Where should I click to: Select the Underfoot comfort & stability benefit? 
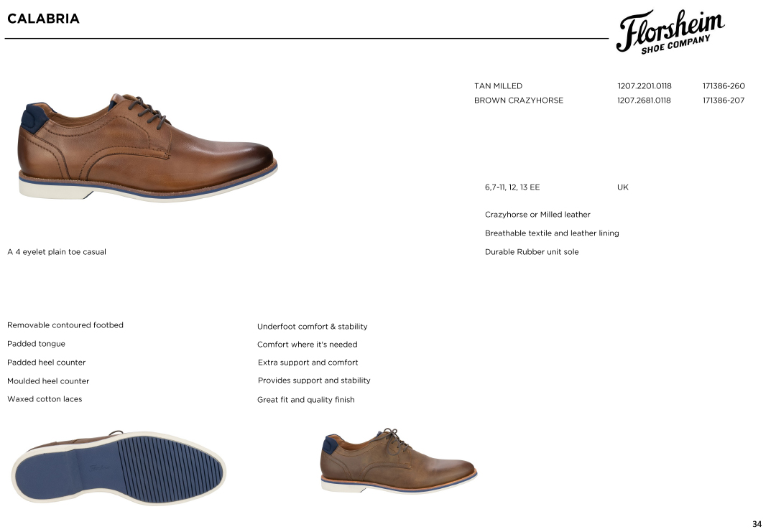click(x=313, y=327)
